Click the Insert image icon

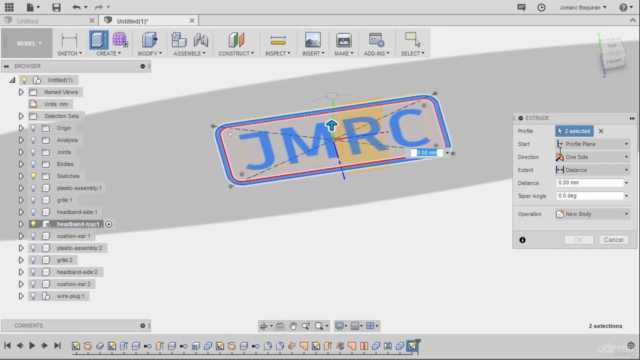coord(313,40)
